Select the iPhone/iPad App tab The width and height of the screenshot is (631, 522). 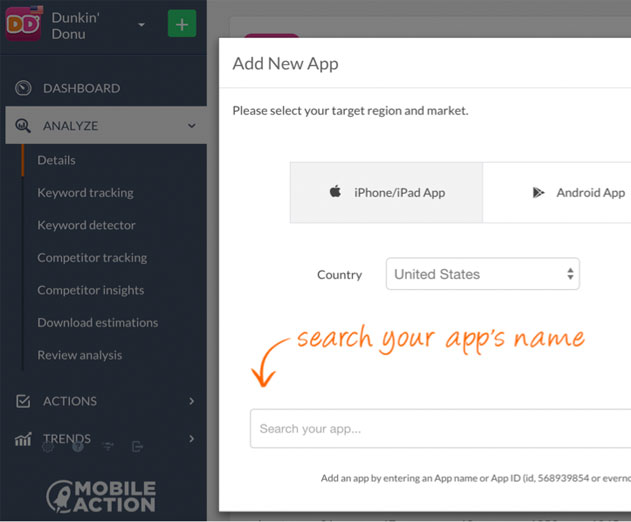click(x=386, y=193)
